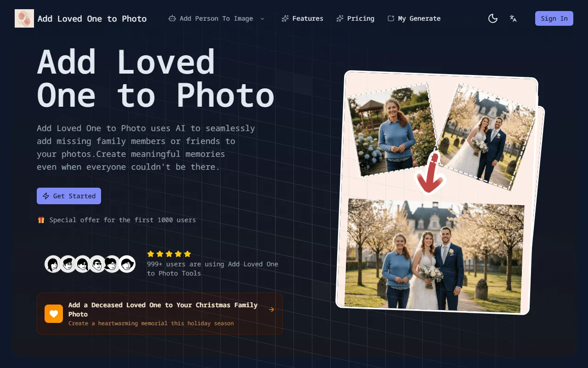Click the five-star rating
This screenshot has width=588, height=368.
click(x=169, y=254)
